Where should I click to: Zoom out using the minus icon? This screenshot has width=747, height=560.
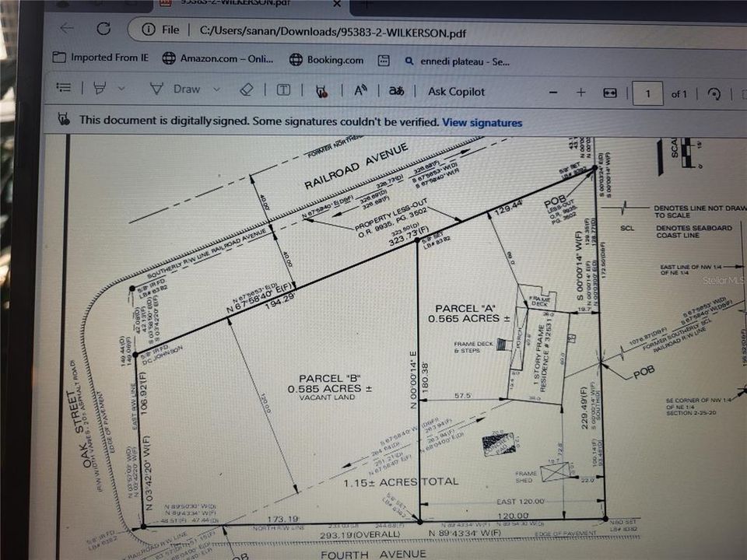[553, 92]
